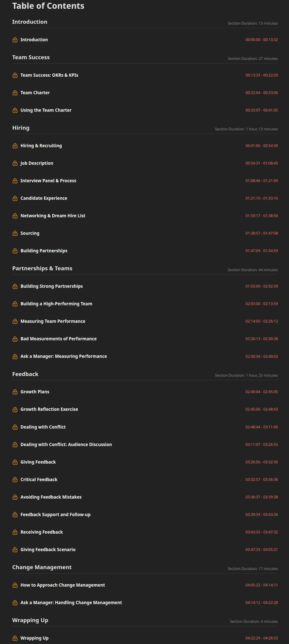Select the Candidate Experience lesson
289x644 pixels.
click(x=44, y=198)
